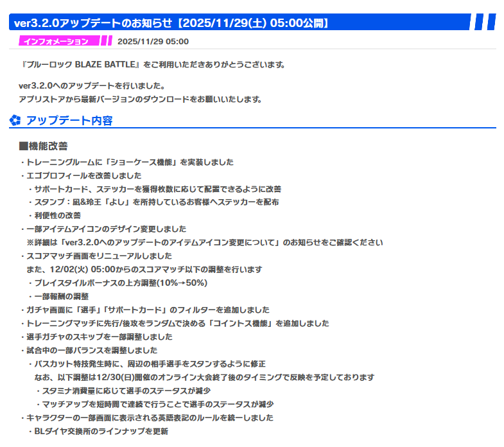The image size is (504, 447).
Task: Click the blue flower icon beside アップデート内容
Action: pos(15,120)
